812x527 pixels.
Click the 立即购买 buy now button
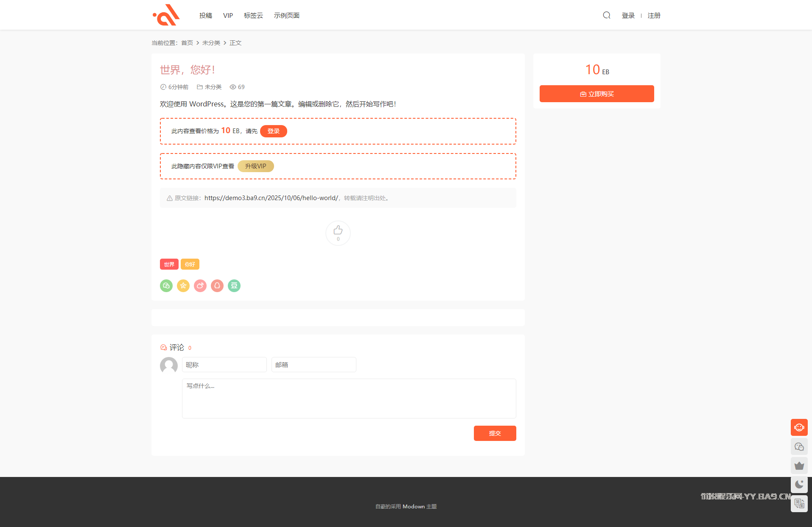tap(596, 94)
